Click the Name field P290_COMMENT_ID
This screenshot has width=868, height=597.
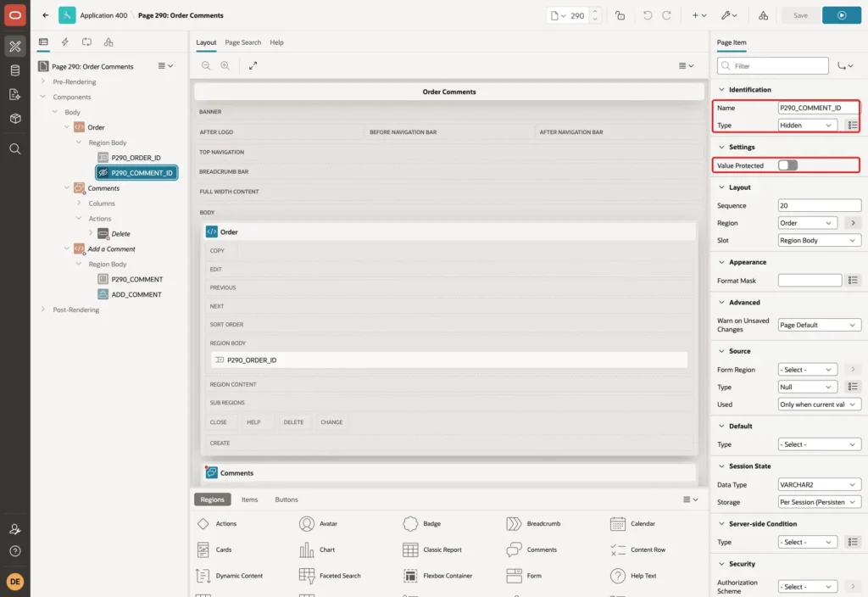point(818,108)
